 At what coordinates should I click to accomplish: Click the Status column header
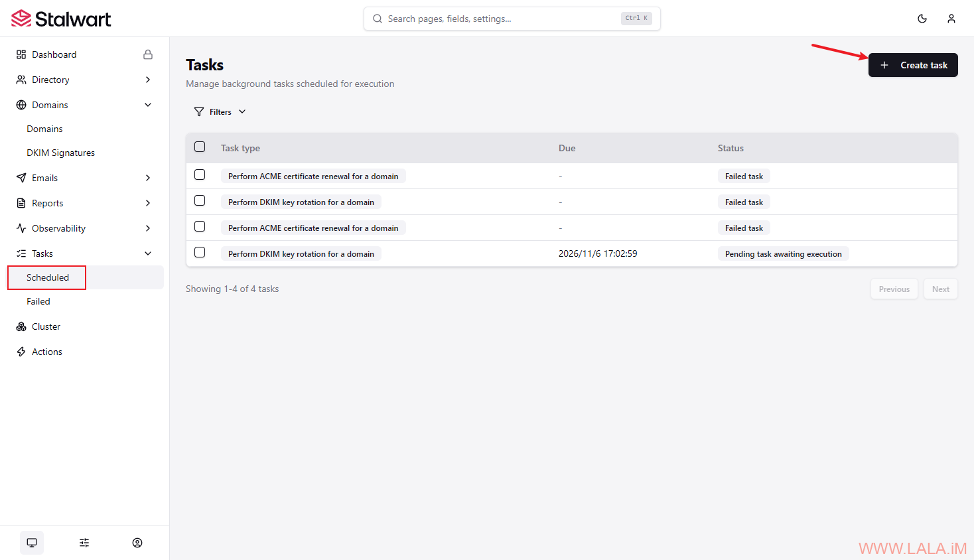point(730,148)
